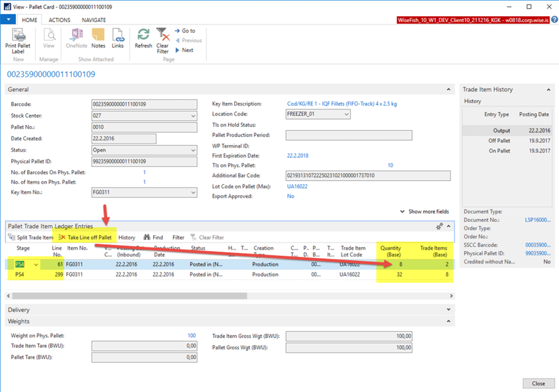Open the Stock Center dropdown
The image size is (559, 392).
click(193, 116)
